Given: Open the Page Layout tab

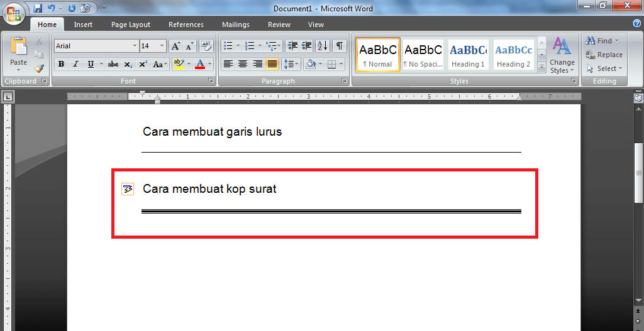Looking at the screenshot, I should click(x=131, y=24).
